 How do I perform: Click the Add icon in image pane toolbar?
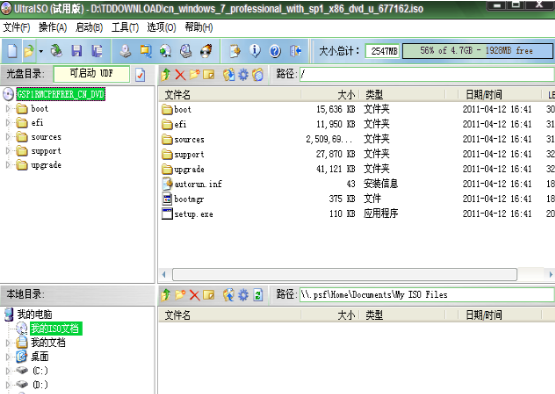point(229,74)
